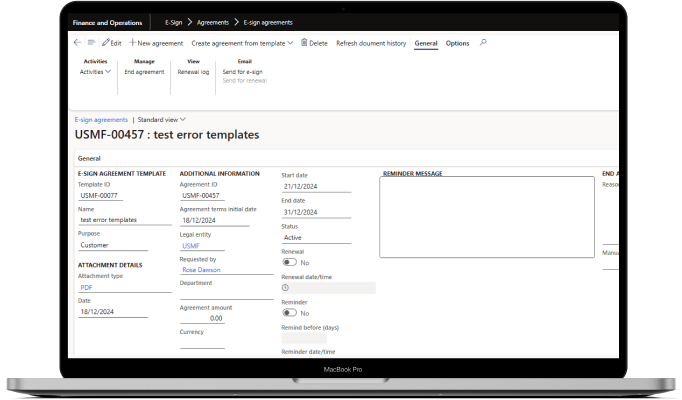Click Agreement terms initial date field
The image size is (682, 400).
click(x=215, y=220)
